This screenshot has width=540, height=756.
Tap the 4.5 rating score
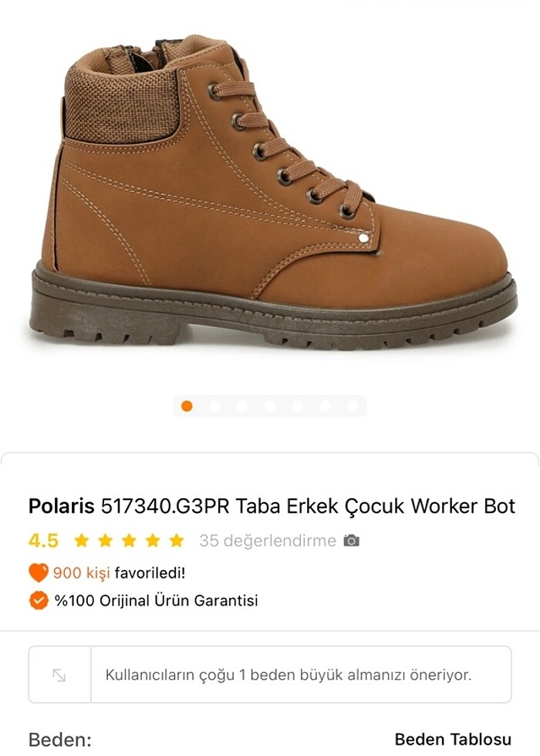(x=43, y=541)
